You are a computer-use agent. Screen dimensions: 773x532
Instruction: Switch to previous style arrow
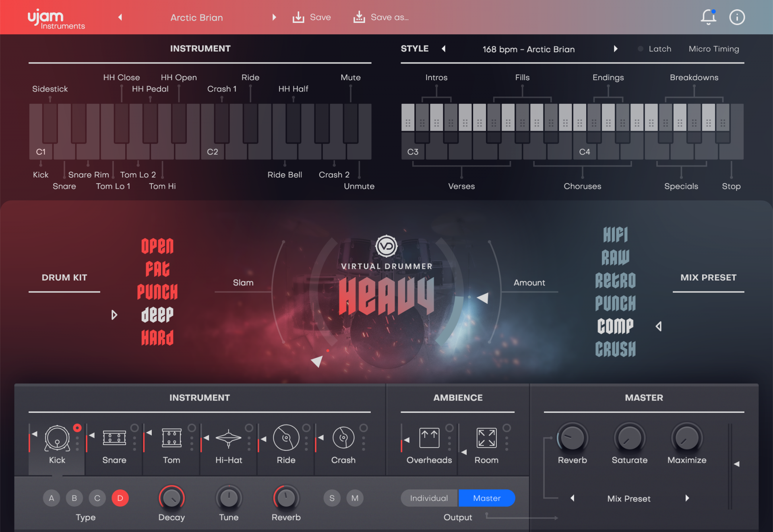(x=444, y=49)
